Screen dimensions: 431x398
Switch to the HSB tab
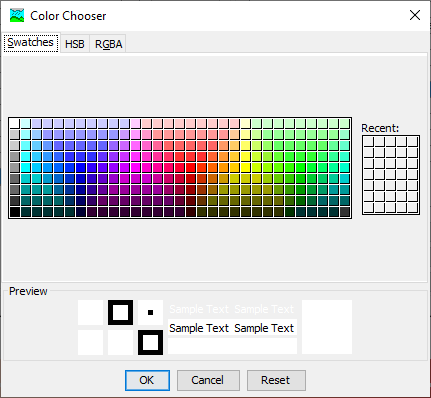point(75,44)
